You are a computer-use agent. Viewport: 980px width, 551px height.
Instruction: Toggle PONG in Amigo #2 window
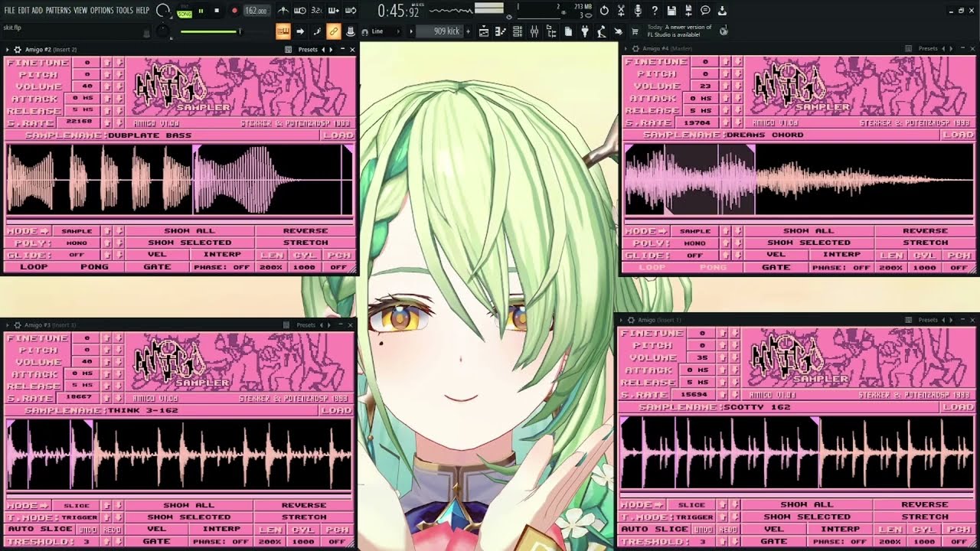coord(94,267)
